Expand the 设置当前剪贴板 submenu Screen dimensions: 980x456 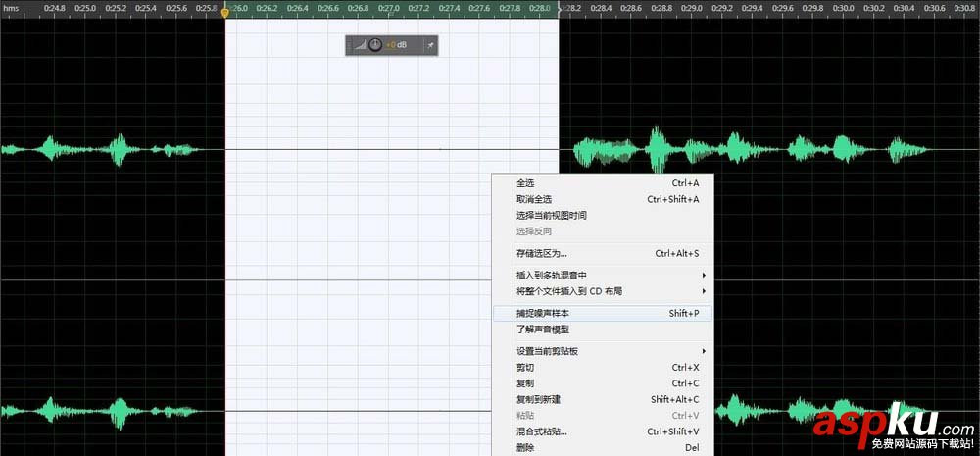click(x=603, y=351)
